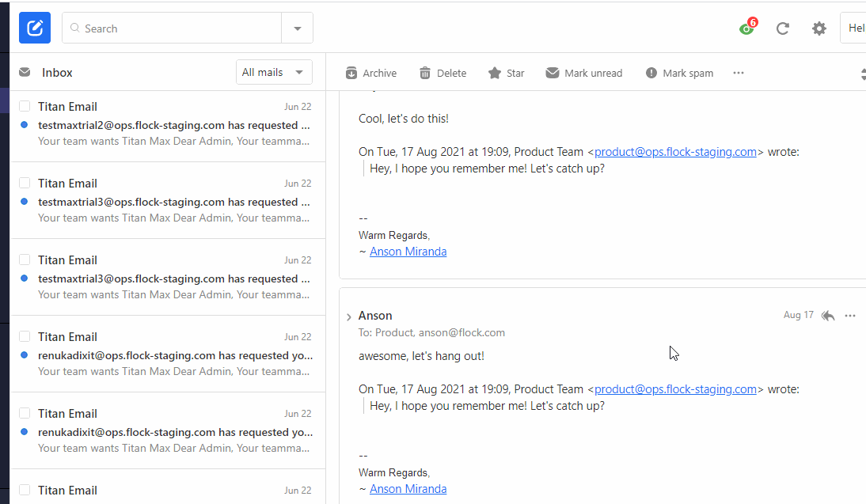
Task: Open more options for Anson's Aug 17 message
Action: click(x=850, y=315)
